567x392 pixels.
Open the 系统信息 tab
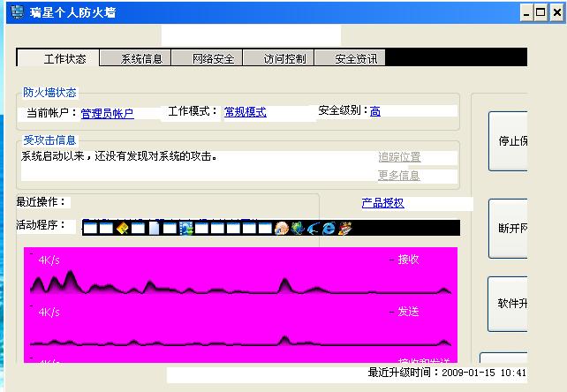pos(135,58)
